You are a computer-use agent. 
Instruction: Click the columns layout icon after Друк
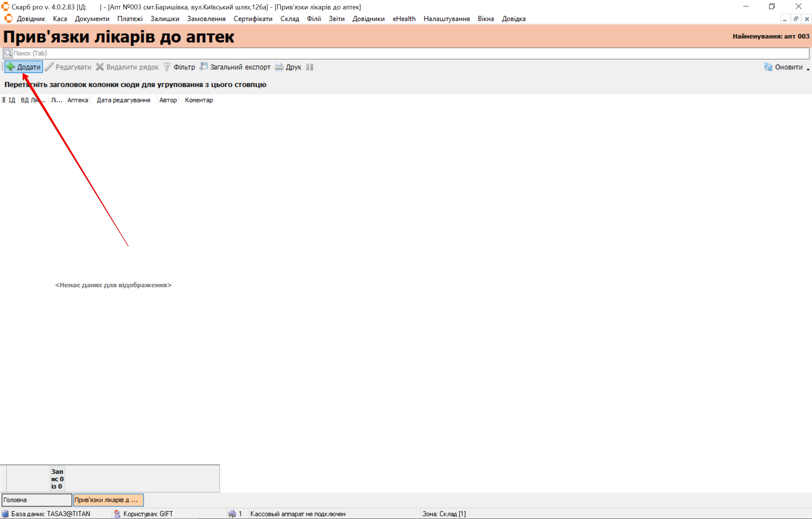[310, 67]
